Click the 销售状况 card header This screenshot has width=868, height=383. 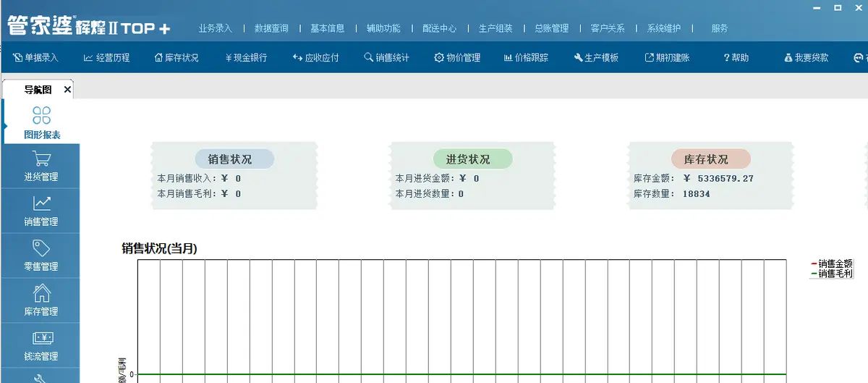[234, 159]
